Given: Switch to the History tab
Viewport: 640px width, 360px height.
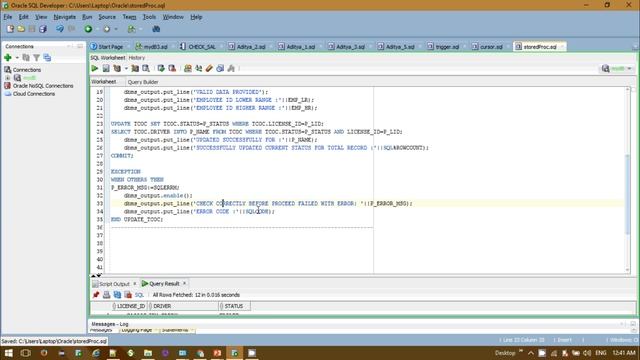Looking at the screenshot, I should pyautogui.click(x=137, y=58).
